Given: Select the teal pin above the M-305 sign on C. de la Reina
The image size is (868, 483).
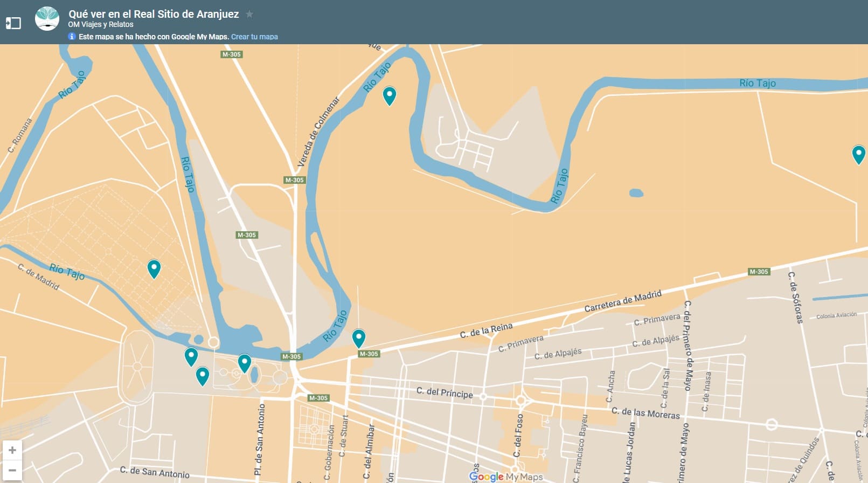Looking at the screenshot, I should [359, 339].
